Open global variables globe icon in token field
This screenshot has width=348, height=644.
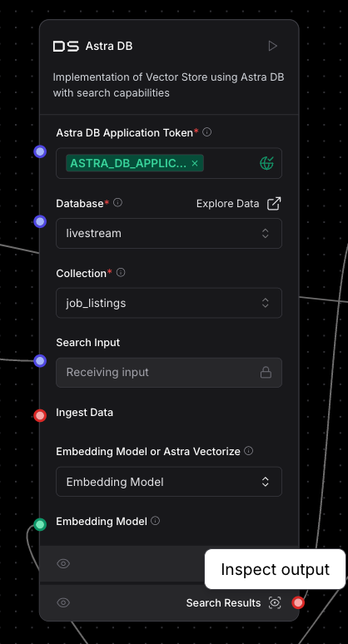pyautogui.click(x=266, y=163)
